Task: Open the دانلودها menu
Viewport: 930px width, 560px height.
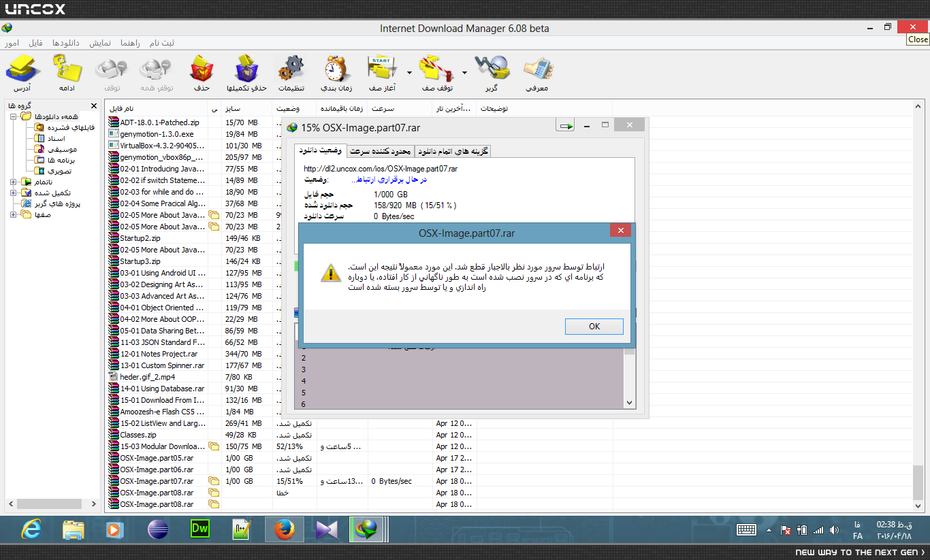Action: [x=66, y=43]
